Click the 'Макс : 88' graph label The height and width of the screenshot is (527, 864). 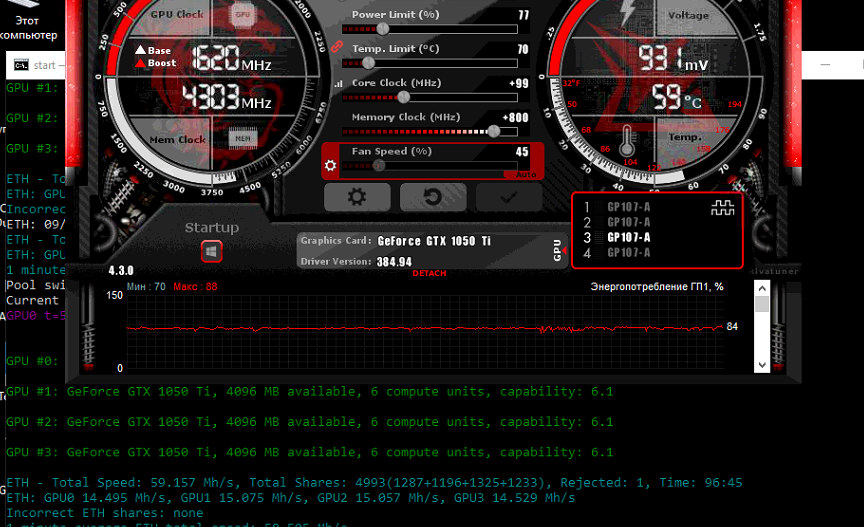[x=195, y=287]
